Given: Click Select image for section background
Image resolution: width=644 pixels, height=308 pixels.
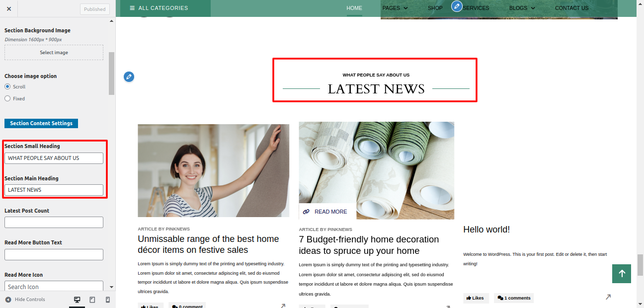Looking at the screenshot, I should (x=54, y=53).
